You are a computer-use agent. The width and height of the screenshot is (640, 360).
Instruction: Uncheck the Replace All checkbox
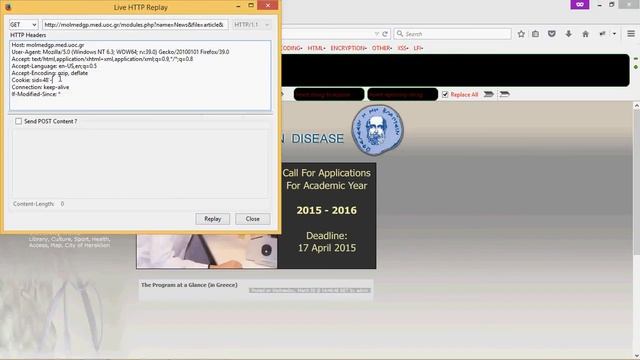[445, 94]
